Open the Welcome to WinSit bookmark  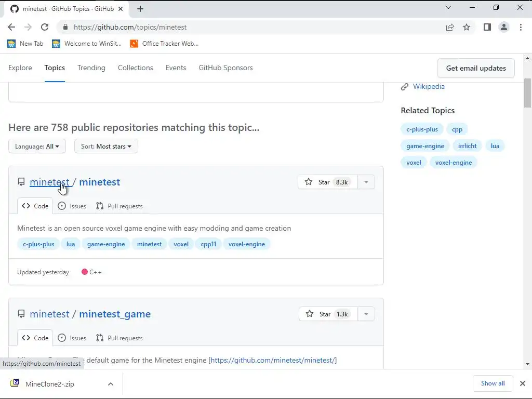[x=87, y=44]
